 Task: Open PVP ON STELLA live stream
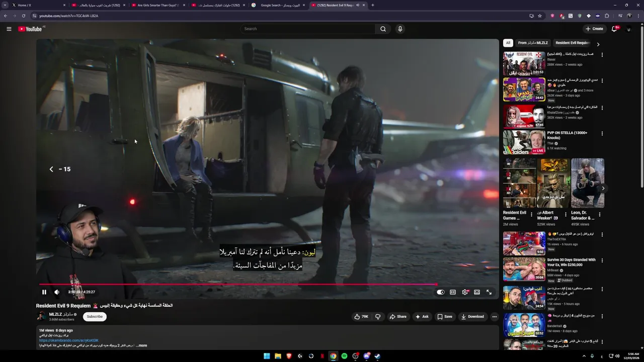(524, 142)
